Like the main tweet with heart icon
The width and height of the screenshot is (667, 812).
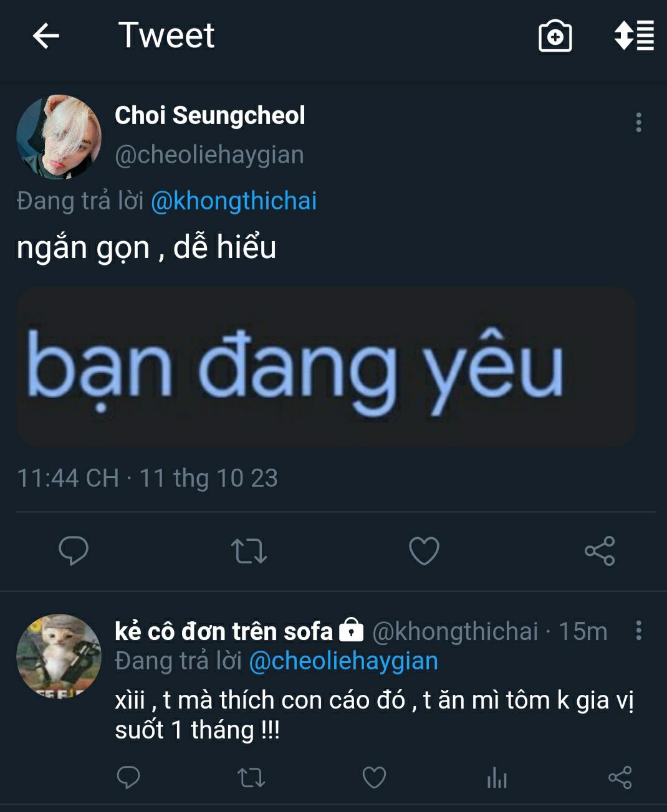pyautogui.click(x=424, y=551)
